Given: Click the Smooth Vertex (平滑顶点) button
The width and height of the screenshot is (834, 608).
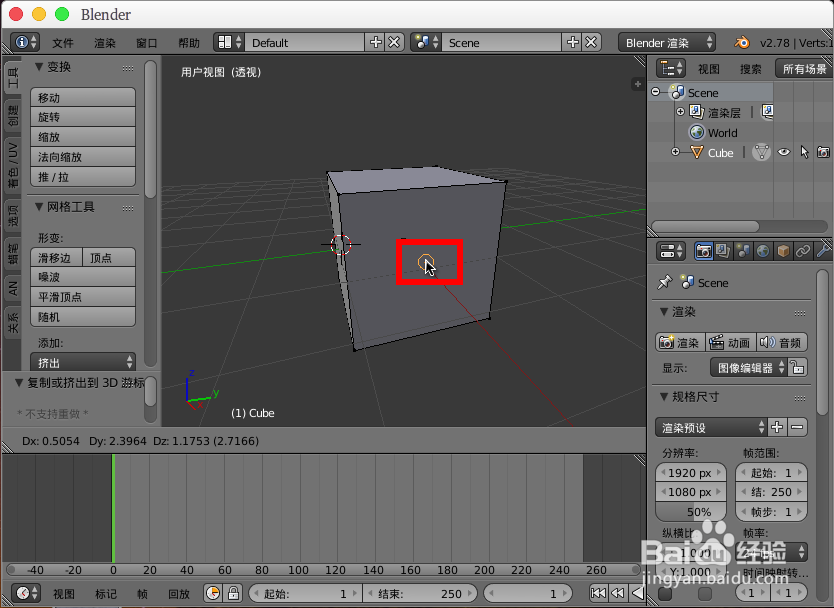Looking at the screenshot, I should [83, 297].
